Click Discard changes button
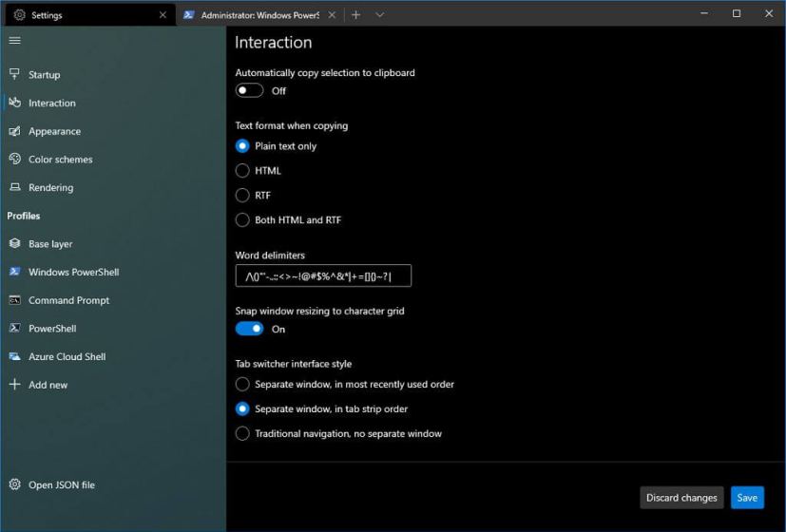This screenshot has height=532, width=786. (x=681, y=498)
